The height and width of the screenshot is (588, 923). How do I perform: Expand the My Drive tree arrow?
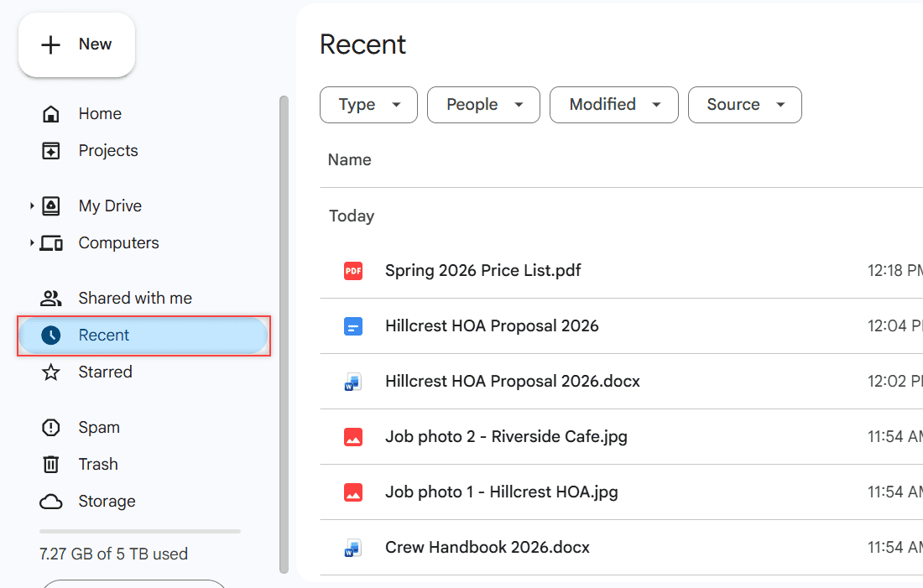click(32, 206)
